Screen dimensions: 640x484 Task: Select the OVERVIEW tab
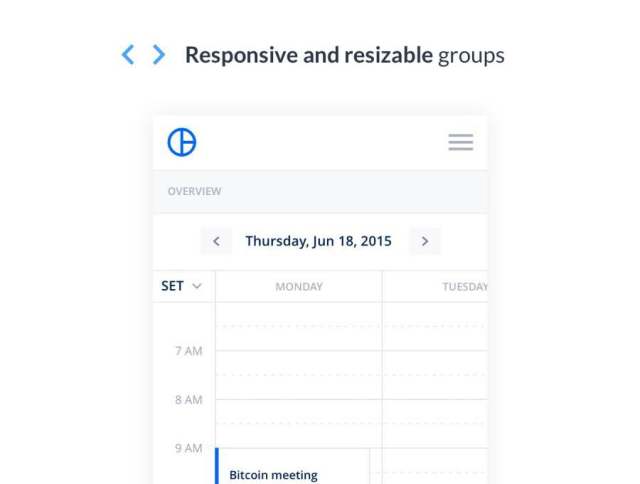pos(194,191)
